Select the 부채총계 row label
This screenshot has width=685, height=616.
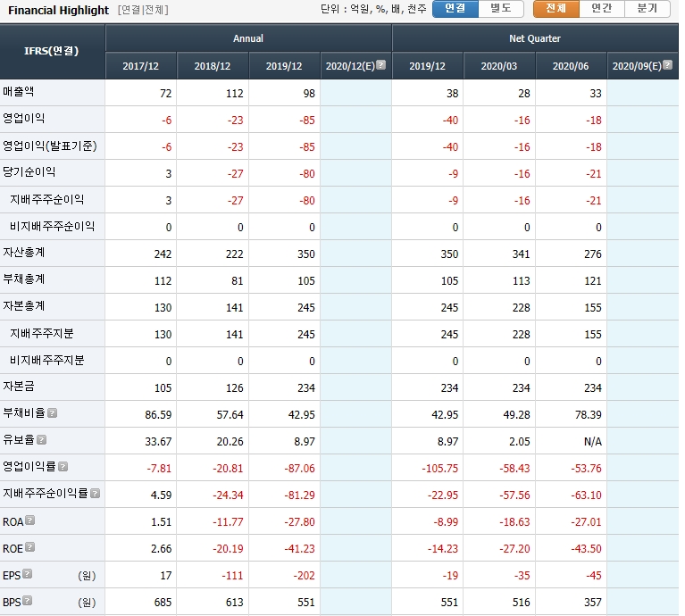[23, 279]
